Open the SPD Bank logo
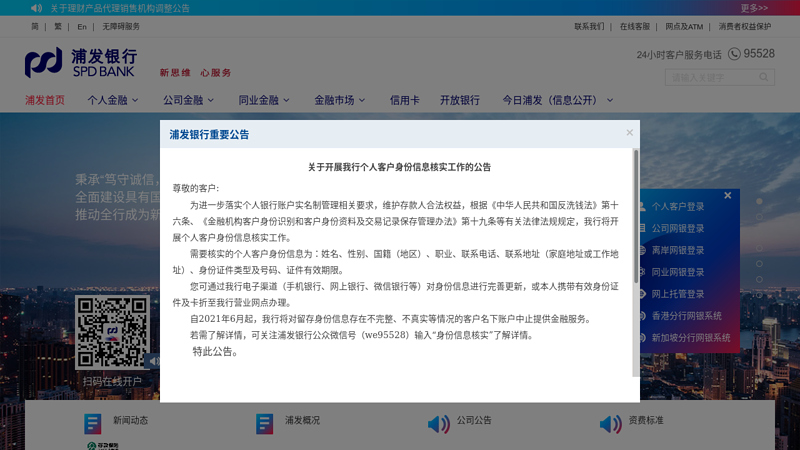Viewport: 800px width, 450px height. (x=81, y=63)
